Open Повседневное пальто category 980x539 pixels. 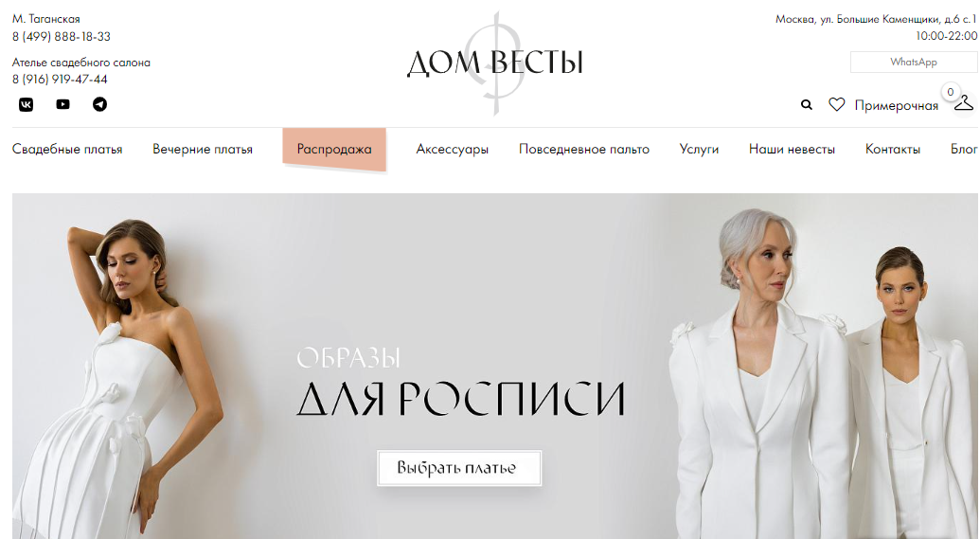pyautogui.click(x=584, y=150)
